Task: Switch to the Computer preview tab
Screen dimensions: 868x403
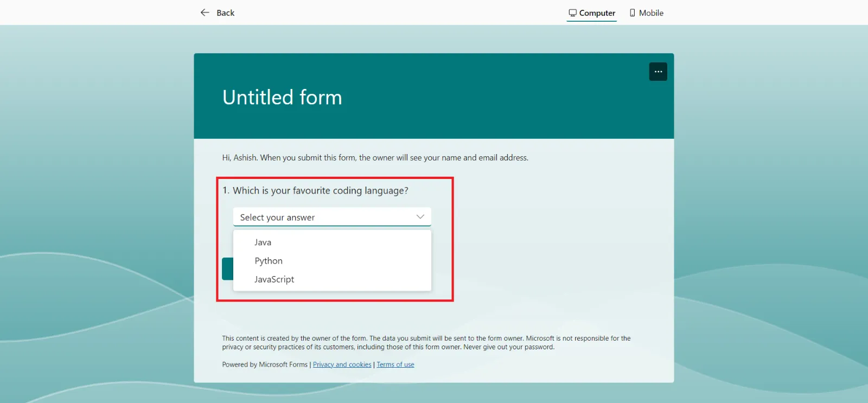Action: point(591,12)
